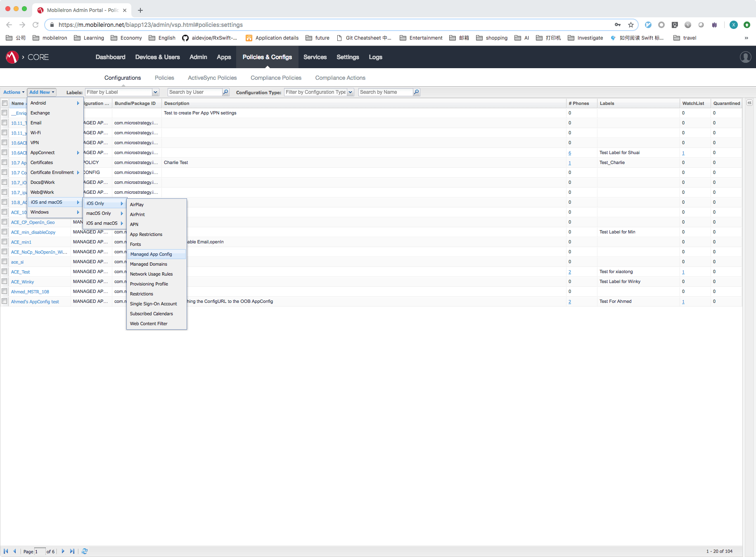Check the ACE_min_disableCopy row checkbox
Viewport: 756px width, 557px height.
tap(5, 232)
